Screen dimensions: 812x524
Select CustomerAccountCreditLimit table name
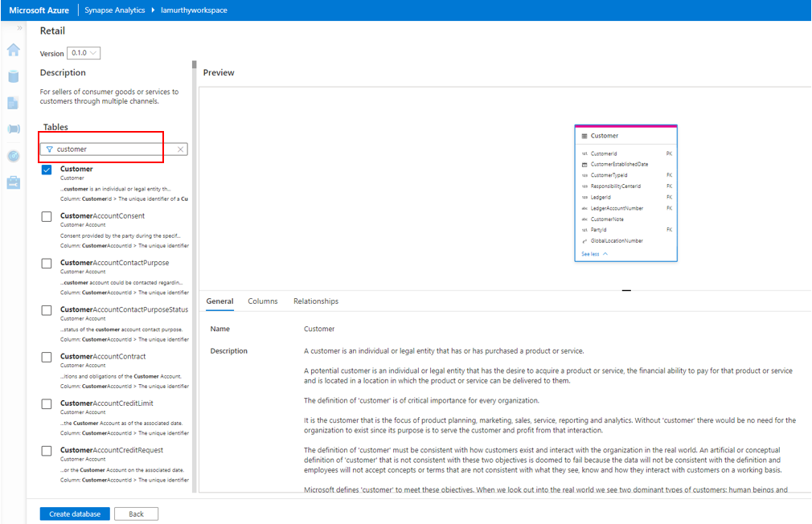[x=107, y=403]
